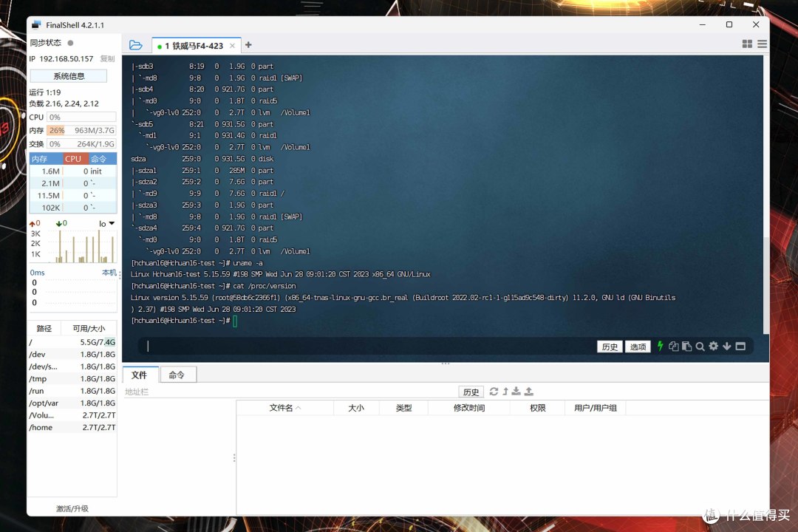This screenshot has width=798, height=532.
Task: Open command 历史 in terminal bar
Action: (x=609, y=347)
